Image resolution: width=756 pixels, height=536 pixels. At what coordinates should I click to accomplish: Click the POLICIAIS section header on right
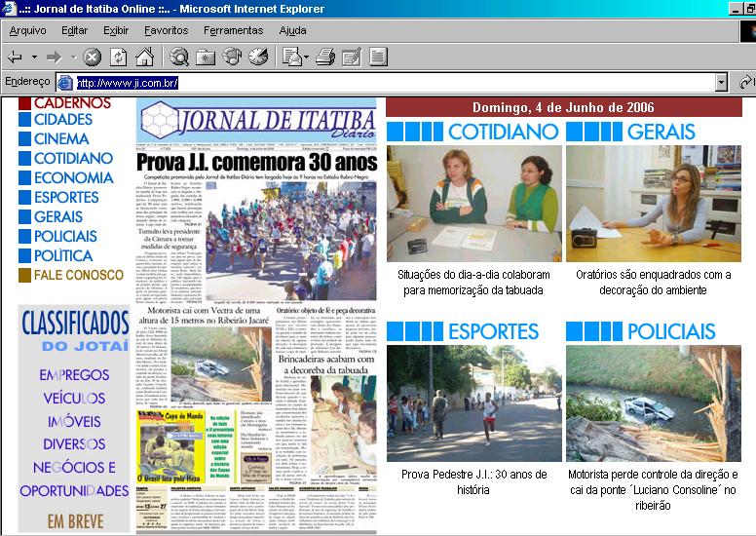(x=641, y=331)
